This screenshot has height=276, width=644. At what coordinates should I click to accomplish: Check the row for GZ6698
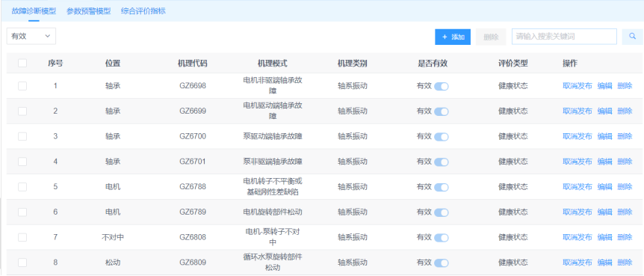(22, 86)
